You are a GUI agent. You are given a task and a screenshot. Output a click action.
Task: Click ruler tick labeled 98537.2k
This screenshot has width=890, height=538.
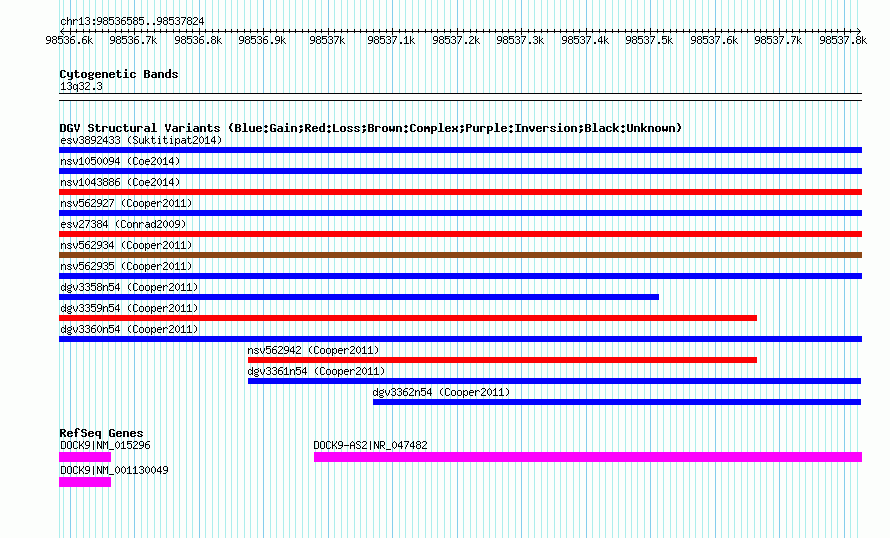pyautogui.click(x=456, y=40)
